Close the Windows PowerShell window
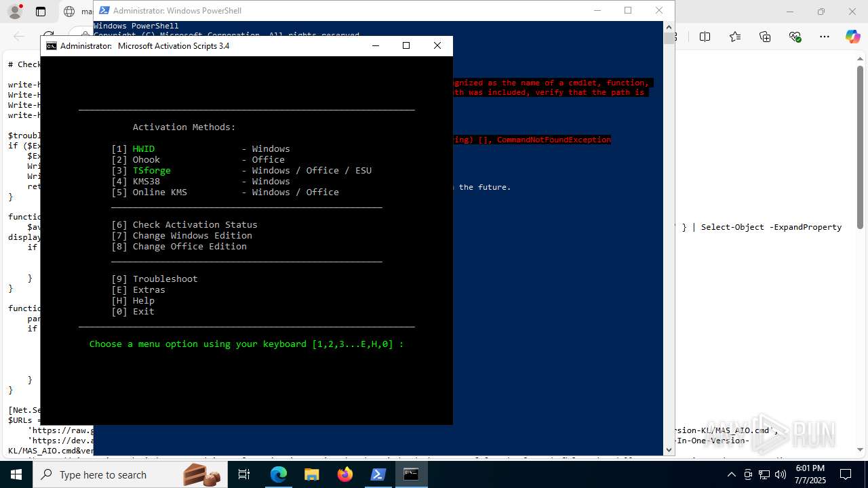Image resolution: width=868 pixels, height=488 pixels. [659, 10]
